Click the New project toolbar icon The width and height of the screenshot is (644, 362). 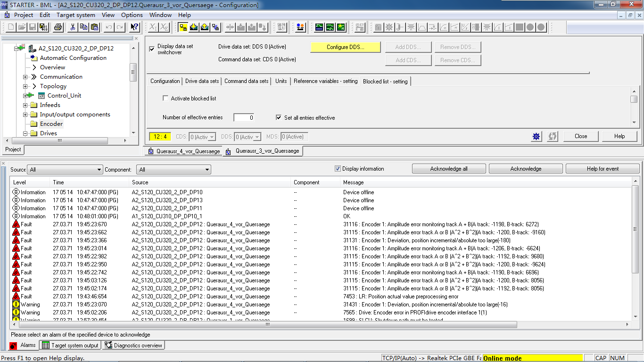(x=11, y=27)
